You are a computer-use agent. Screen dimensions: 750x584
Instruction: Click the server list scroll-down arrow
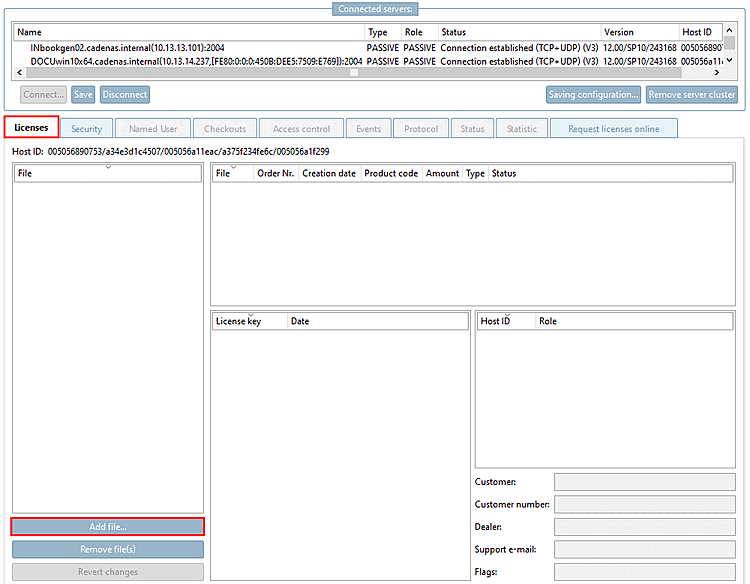(x=729, y=60)
